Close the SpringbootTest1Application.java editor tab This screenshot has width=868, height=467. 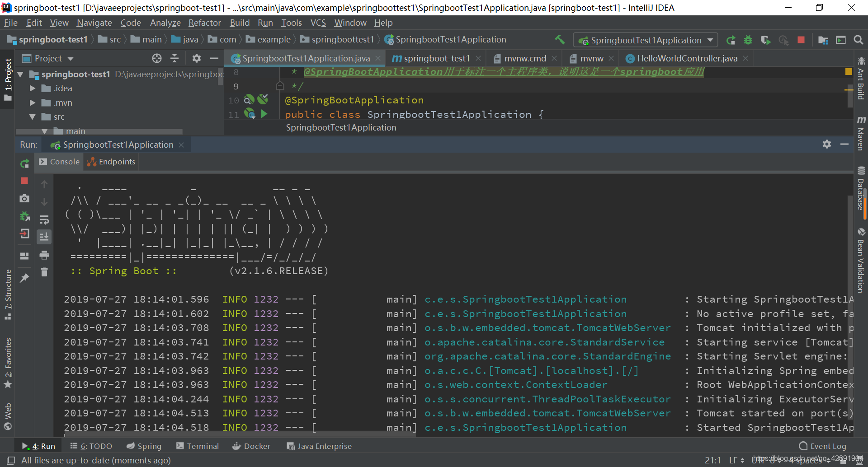[378, 58]
